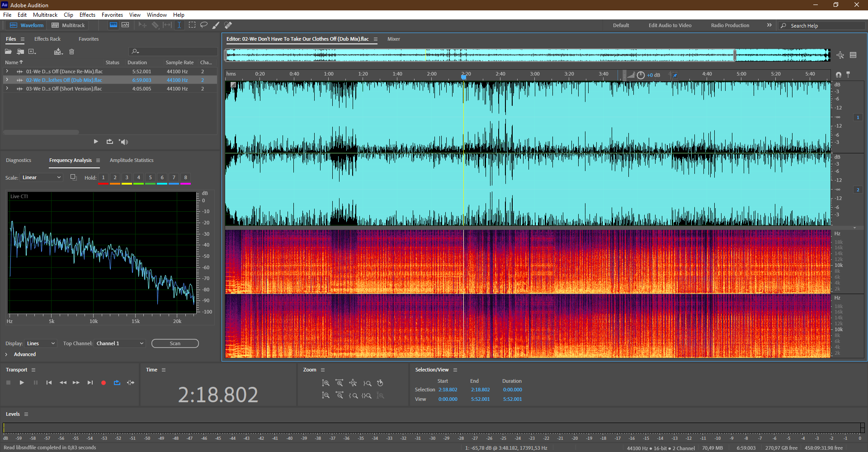Select the Radio Production workspace
868x452 pixels.
730,25
